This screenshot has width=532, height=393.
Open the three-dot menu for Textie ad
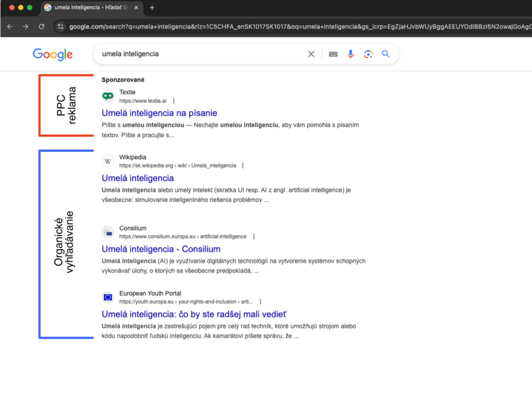click(x=174, y=101)
